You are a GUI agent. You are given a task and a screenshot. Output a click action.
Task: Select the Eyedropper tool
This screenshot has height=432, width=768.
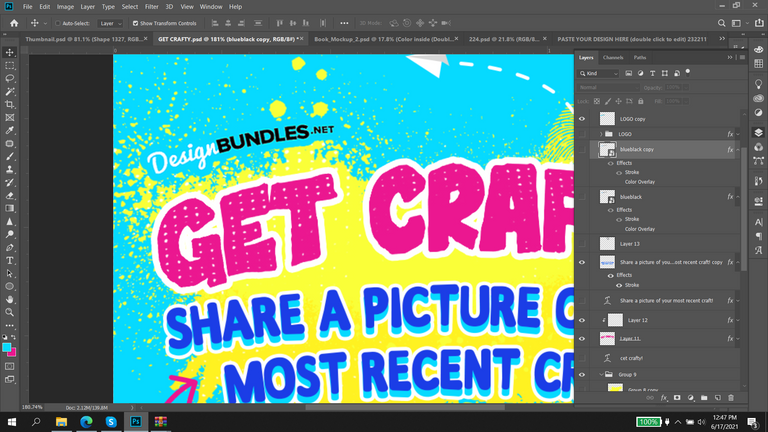tap(10, 130)
